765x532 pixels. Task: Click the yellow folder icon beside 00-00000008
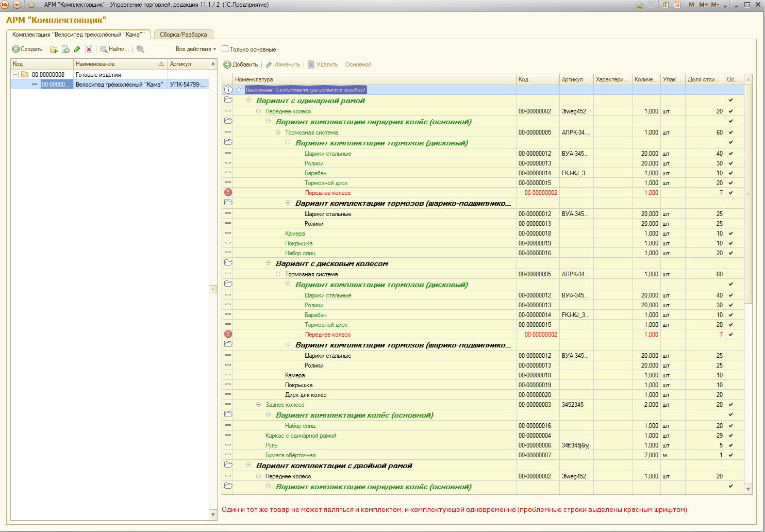tap(25, 75)
